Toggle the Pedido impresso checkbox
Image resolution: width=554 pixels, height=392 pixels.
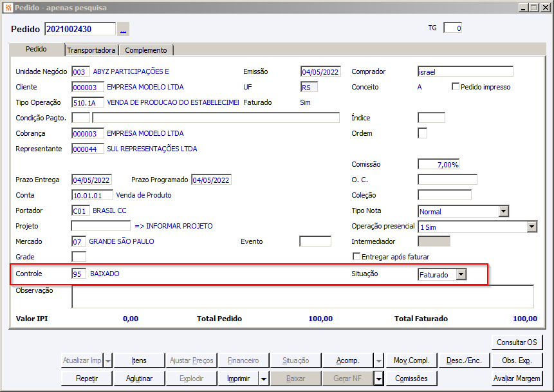[456, 87]
